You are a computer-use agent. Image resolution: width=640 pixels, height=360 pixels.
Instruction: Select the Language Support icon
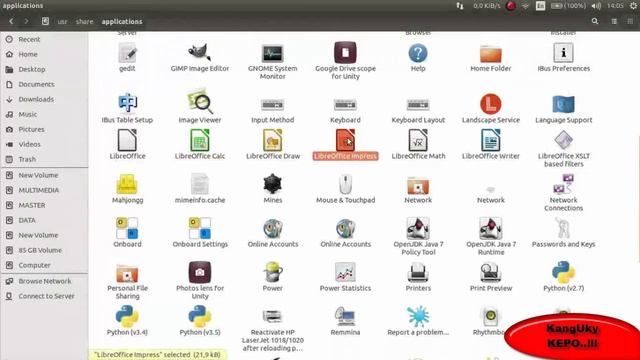click(563, 104)
